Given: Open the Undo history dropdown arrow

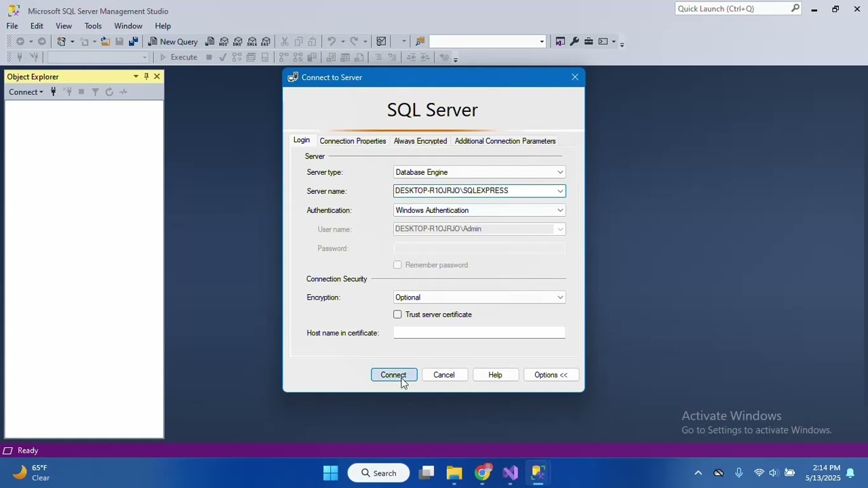Looking at the screenshot, I should [342, 41].
